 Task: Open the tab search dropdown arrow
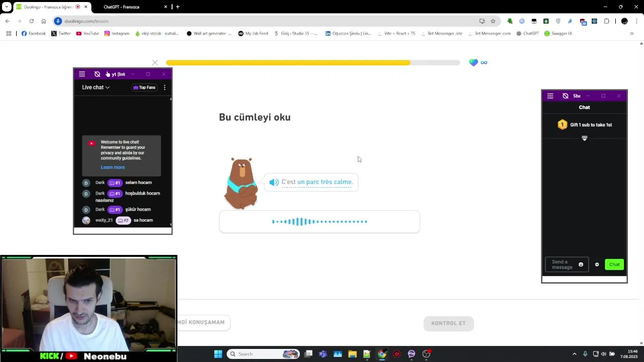tap(6, 7)
